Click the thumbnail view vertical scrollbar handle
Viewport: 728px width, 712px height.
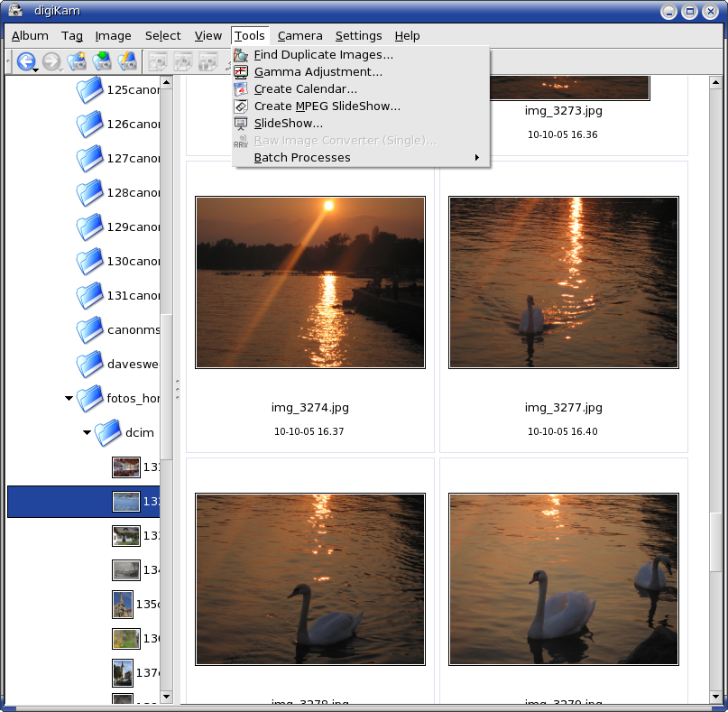[715, 542]
